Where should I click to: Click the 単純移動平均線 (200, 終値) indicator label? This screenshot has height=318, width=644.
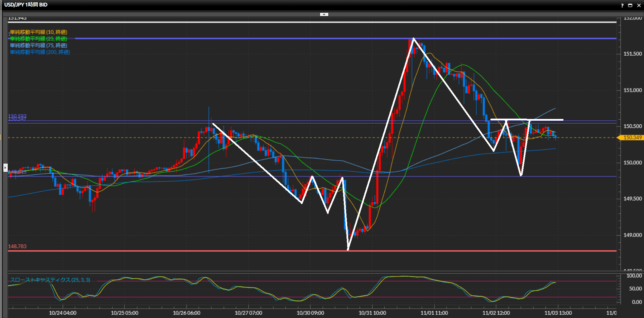tap(40, 52)
